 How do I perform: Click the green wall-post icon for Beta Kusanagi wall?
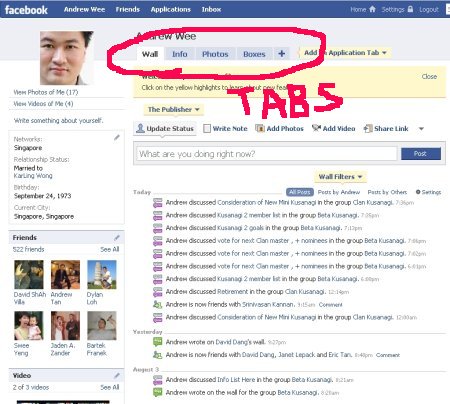pyautogui.click(x=157, y=392)
